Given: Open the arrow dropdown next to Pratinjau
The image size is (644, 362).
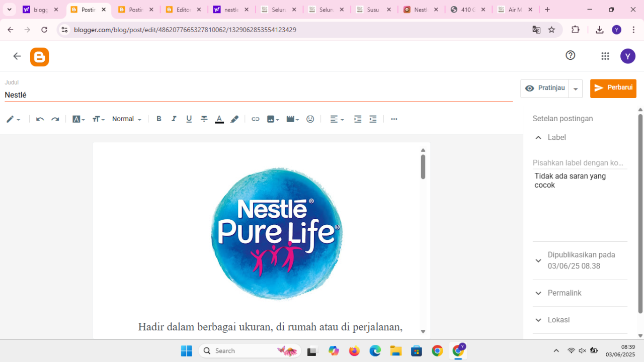Looking at the screenshot, I should pos(576,88).
